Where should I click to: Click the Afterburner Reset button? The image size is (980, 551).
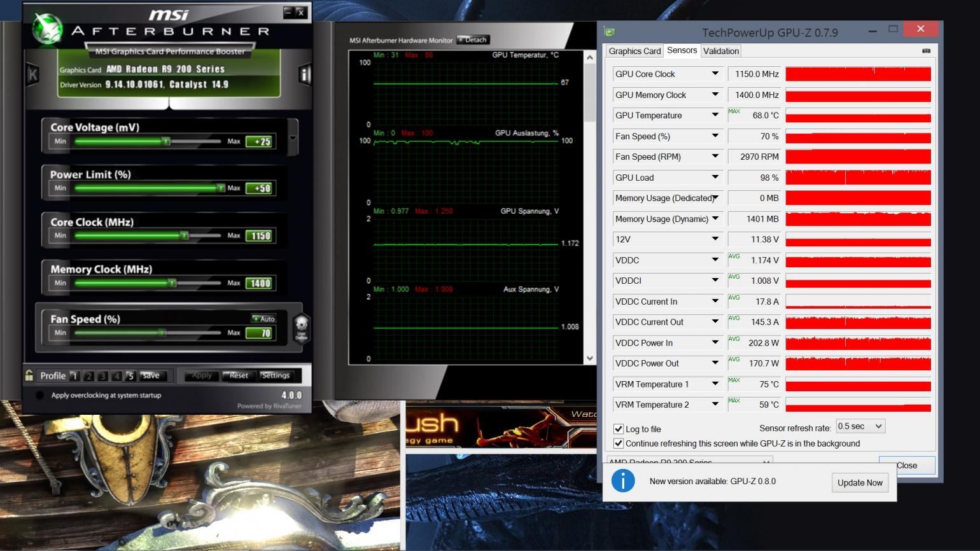point(239,375)
